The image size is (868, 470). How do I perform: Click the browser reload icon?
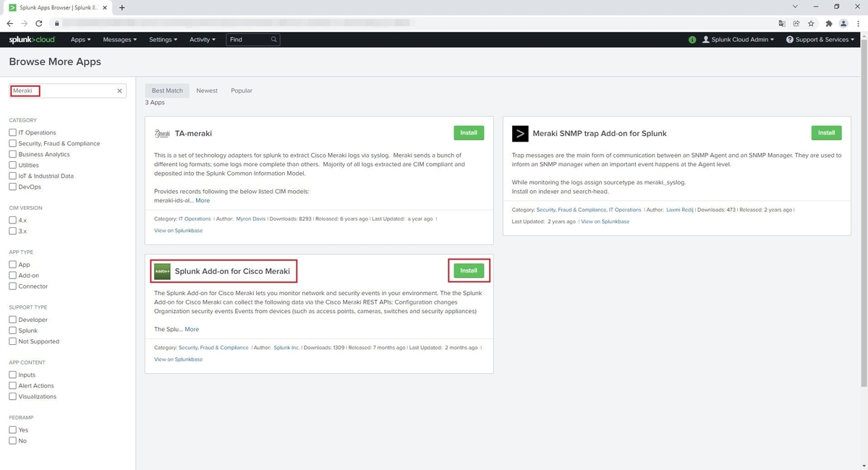coord(38,23)
